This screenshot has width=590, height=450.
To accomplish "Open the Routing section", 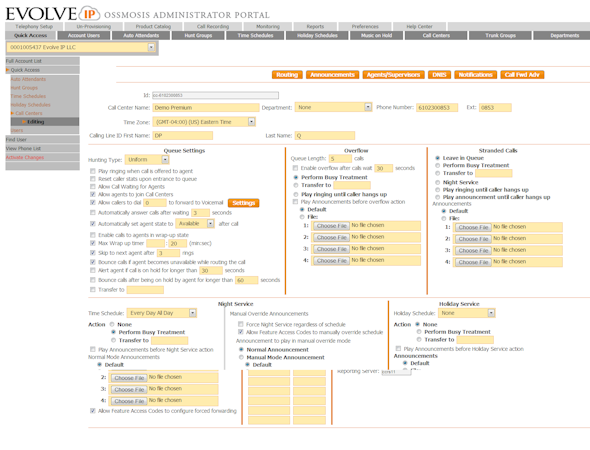I will 287,75.
